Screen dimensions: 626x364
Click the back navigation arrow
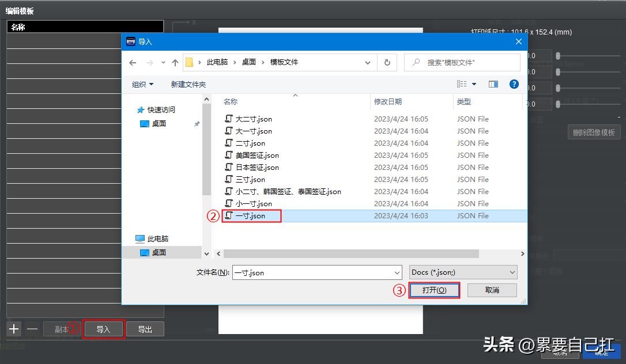[133, 63]
